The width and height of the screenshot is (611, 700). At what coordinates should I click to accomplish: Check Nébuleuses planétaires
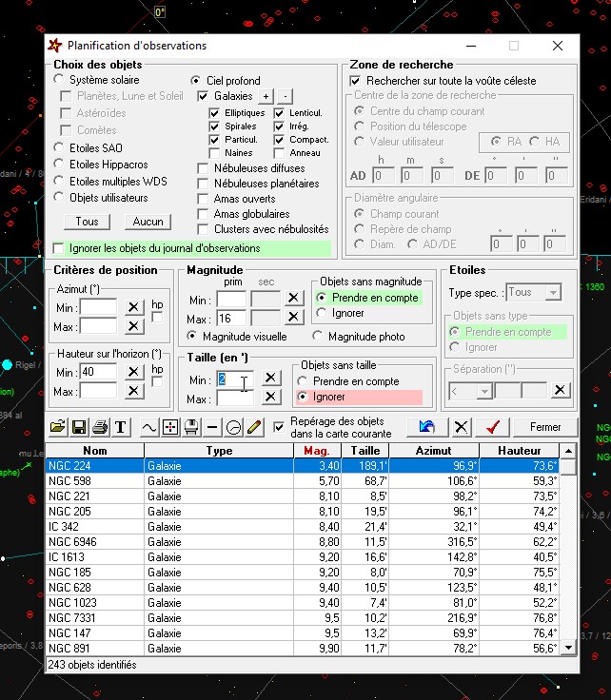(x=203, y=184)
